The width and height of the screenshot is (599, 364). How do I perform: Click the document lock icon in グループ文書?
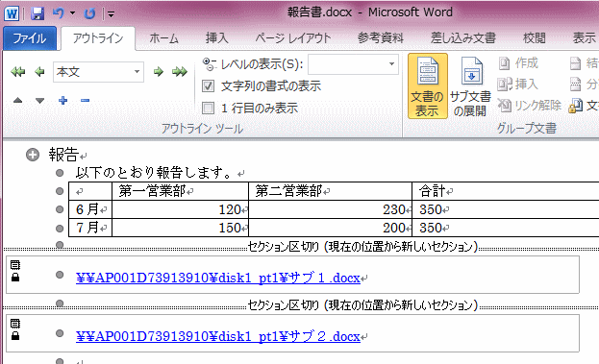click(x=576, y=106)
